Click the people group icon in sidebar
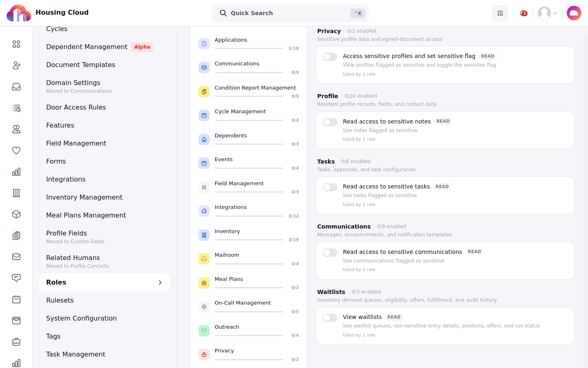The width and height of the screenshot is (588, 368). coord(16,129)
